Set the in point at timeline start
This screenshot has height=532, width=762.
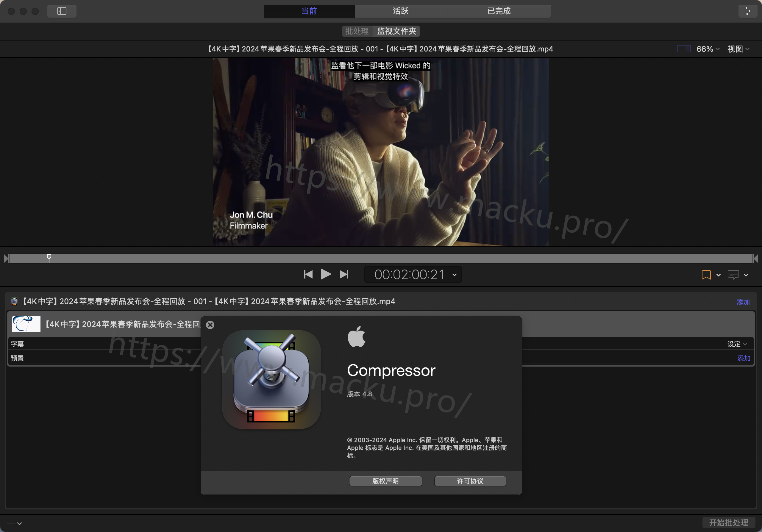[x=6, y=258]
